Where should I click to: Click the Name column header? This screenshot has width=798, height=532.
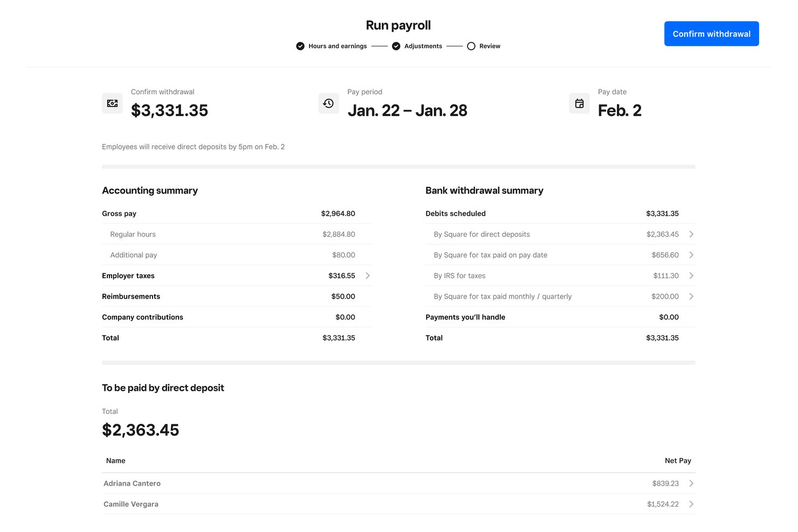[116, 460]
